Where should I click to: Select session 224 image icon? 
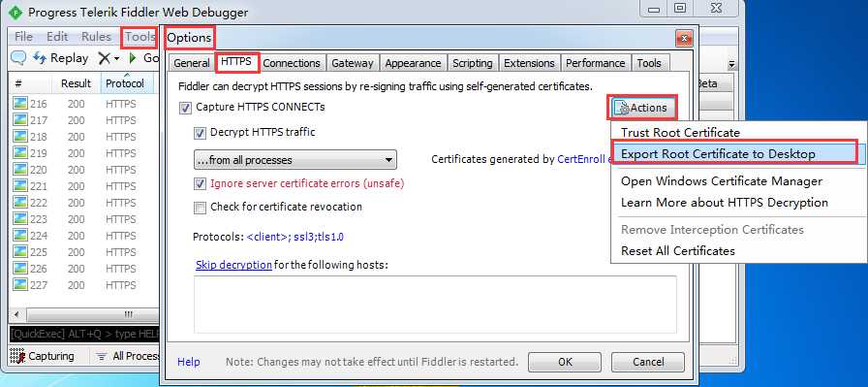(20, 235)
